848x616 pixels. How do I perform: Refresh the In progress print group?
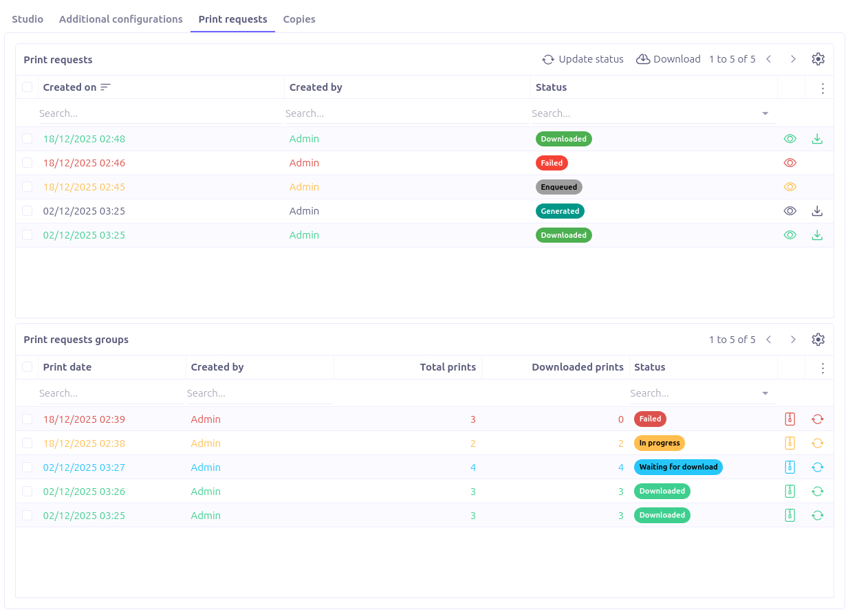tap(817, 443)
